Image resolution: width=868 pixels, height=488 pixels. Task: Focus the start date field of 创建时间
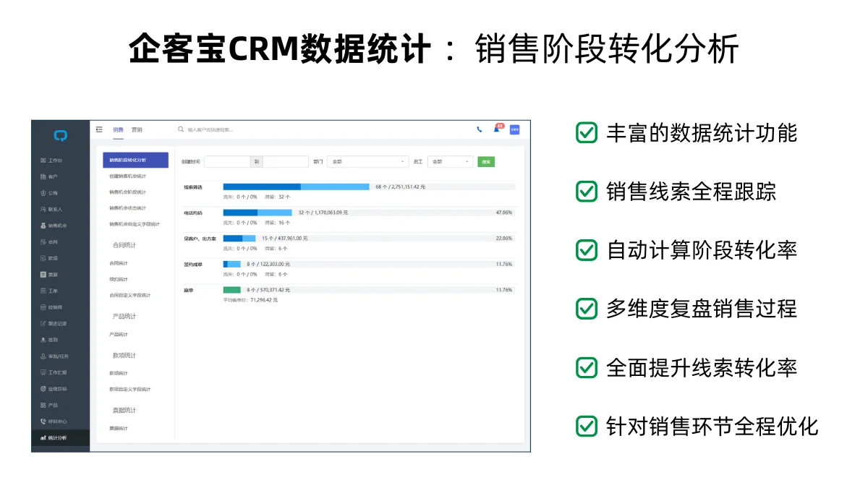click(227, 162)
